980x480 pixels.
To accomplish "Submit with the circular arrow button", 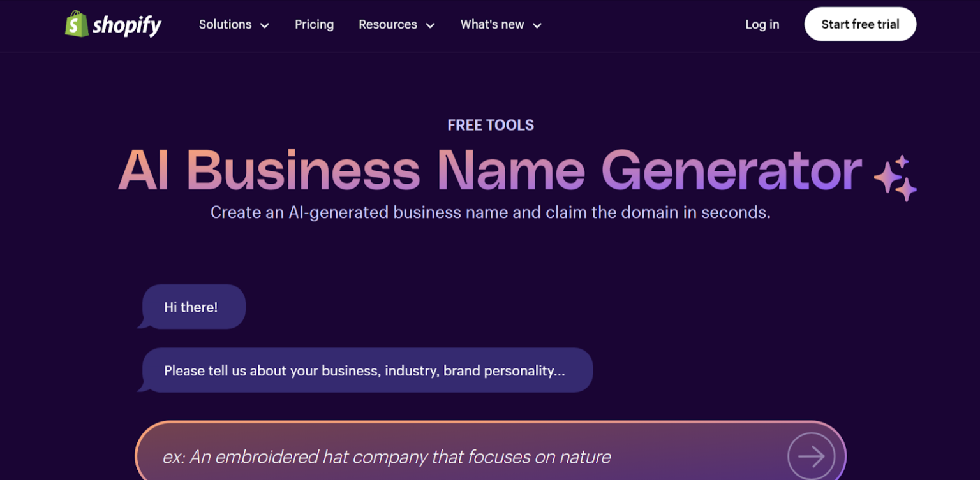I will tap(811, 456).
